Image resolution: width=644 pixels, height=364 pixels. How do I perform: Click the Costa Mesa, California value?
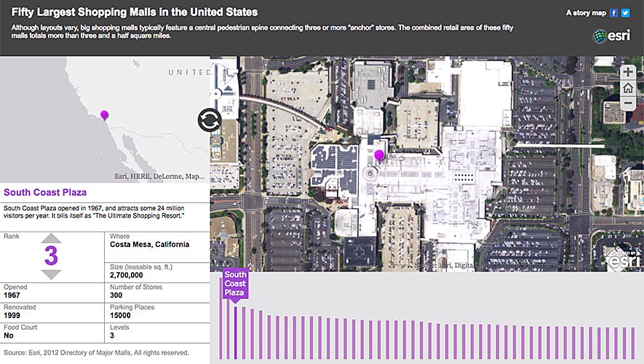(149, 245)
